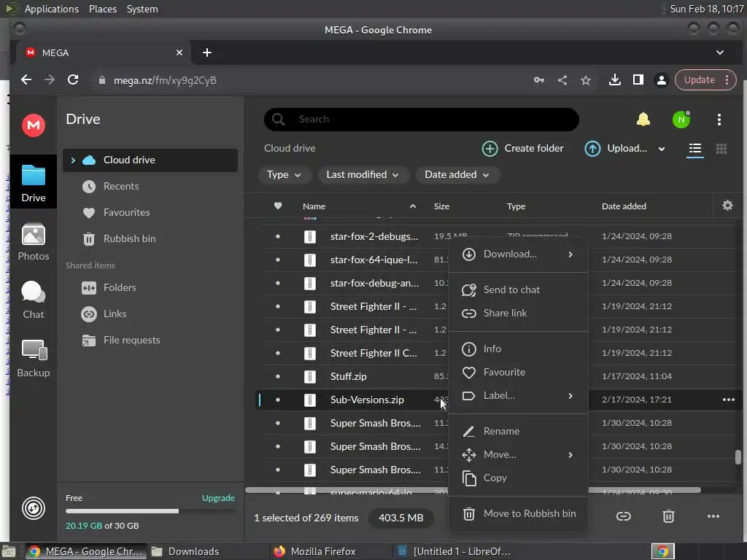Choose Share link from context menu
This screenshot has height=560, width=747.
pyautogui.click(x=518, y=313)
